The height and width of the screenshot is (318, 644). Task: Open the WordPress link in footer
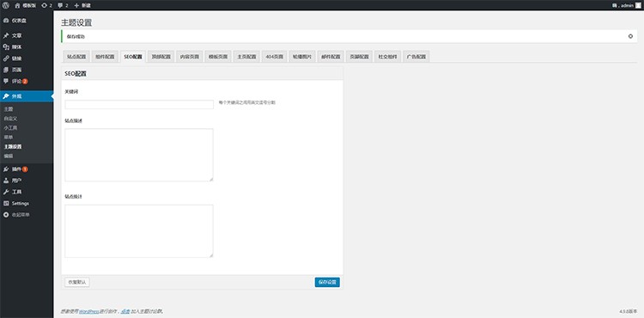(x=88, y=311)
